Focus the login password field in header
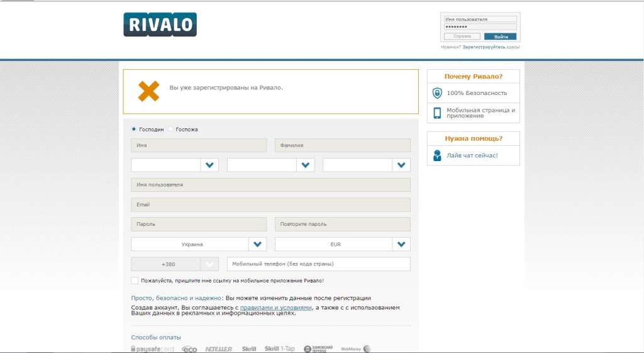The image size is (644, 353). pos(480,26)
